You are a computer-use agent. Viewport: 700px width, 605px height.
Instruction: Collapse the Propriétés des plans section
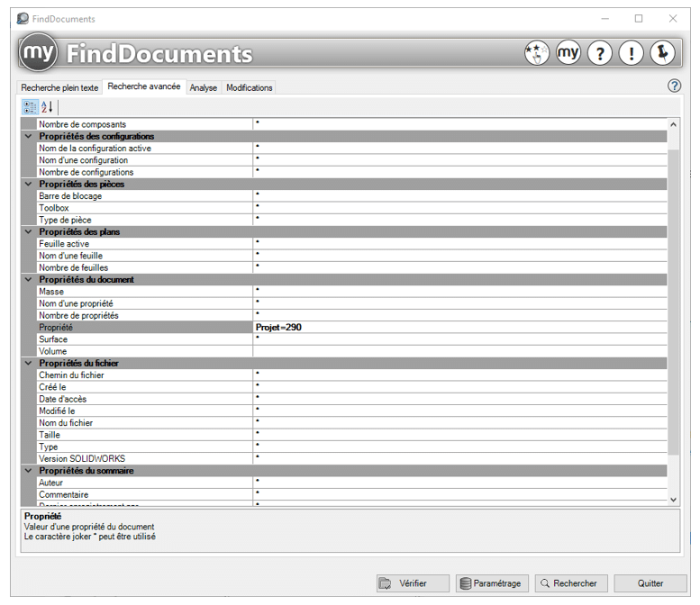point(29,231)
